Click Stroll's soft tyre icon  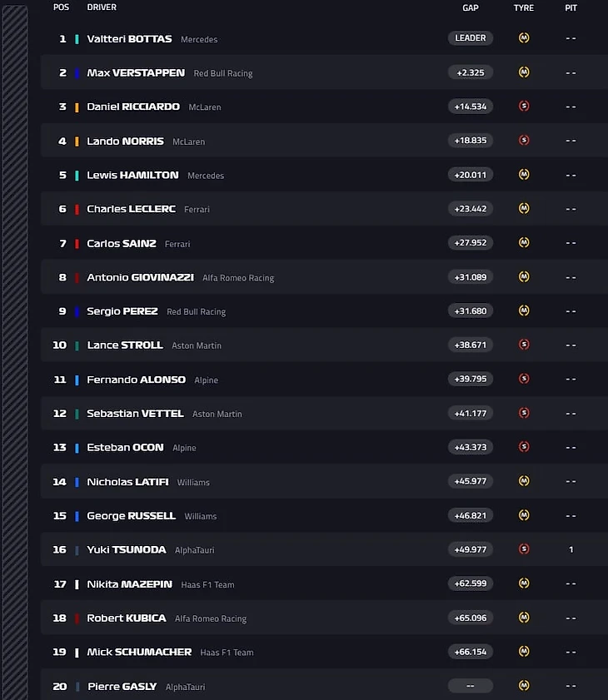(524, 345)
